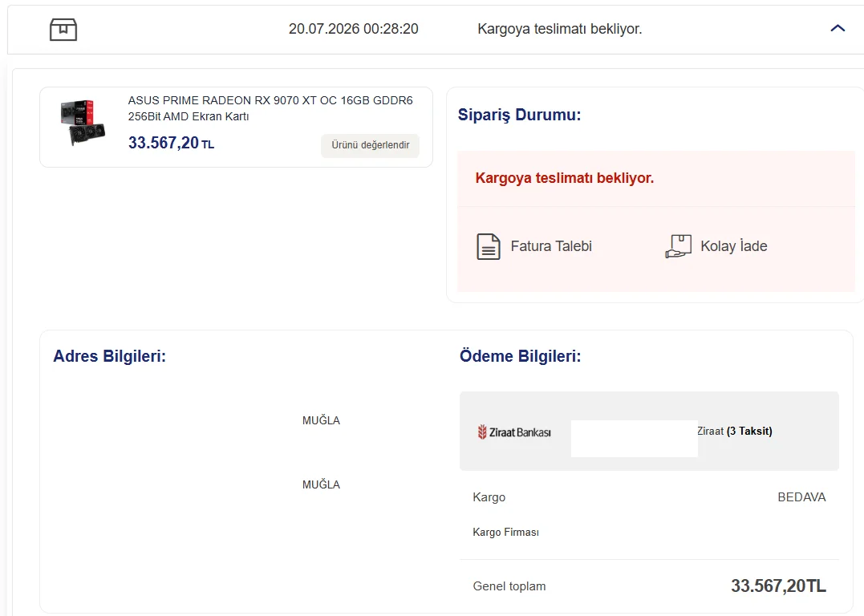Click the order date 20.07.2026 00:28:20

point(354,29)
